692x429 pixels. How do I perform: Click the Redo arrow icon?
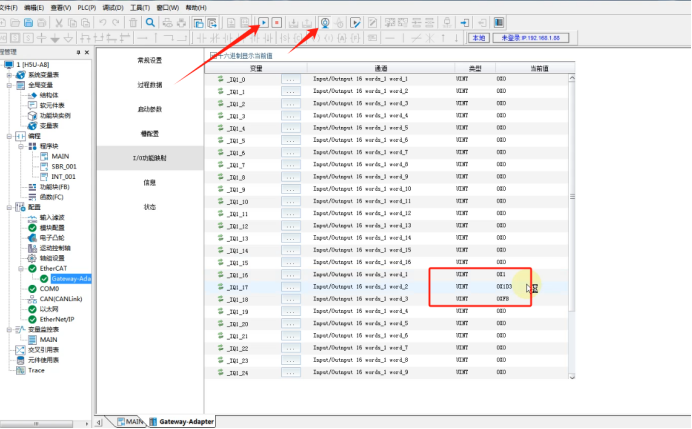tap(116, 23)
